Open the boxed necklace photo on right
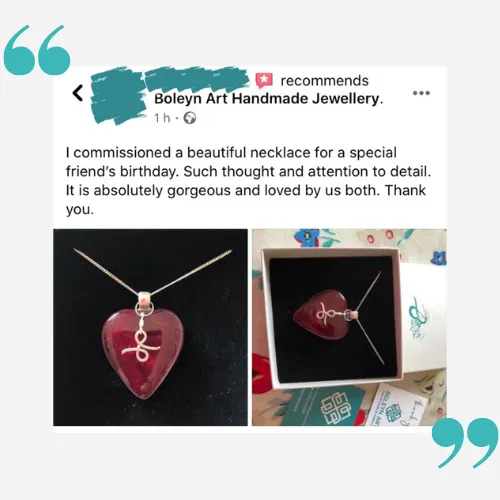Viewport: 500px width, 500px height. [349, 327]
